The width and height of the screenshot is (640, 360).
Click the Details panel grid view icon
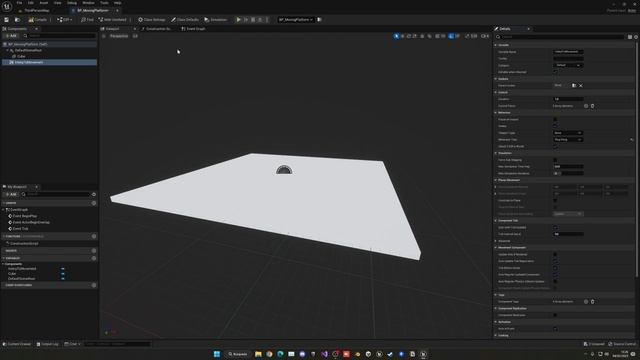[x=630, y=37]
